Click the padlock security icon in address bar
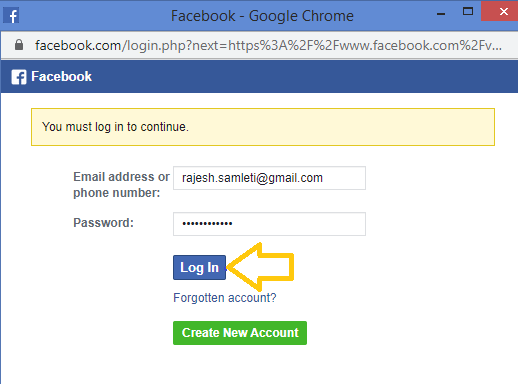 pyautogui.click(x=19, y=45)
